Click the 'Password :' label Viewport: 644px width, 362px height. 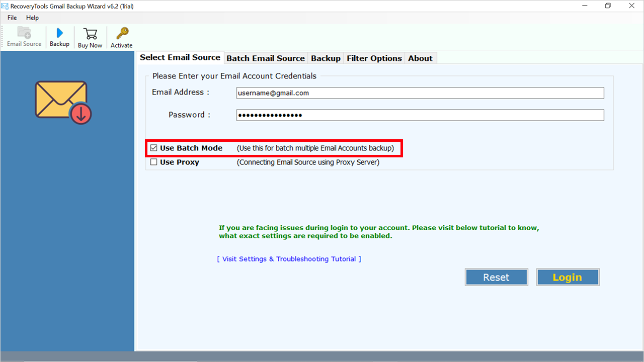pos(189,115)
